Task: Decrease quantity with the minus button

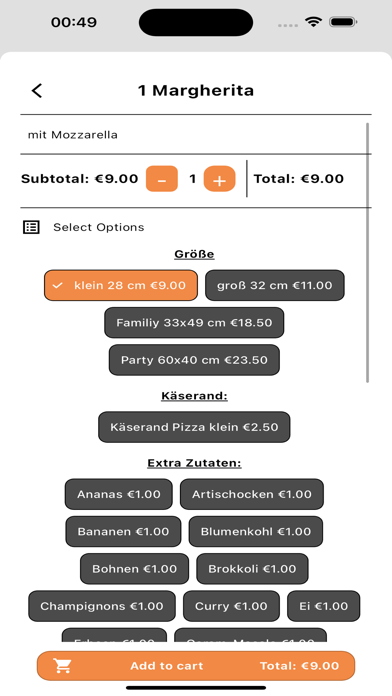Action: pyautogui.click(x=162, y=179)
